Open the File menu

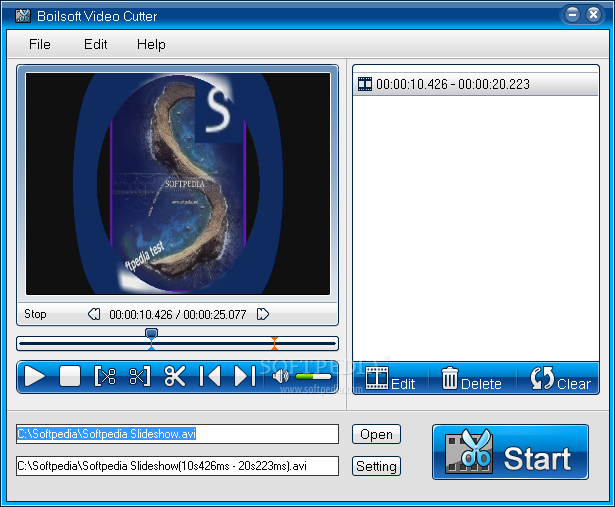[x=40, y=44]
